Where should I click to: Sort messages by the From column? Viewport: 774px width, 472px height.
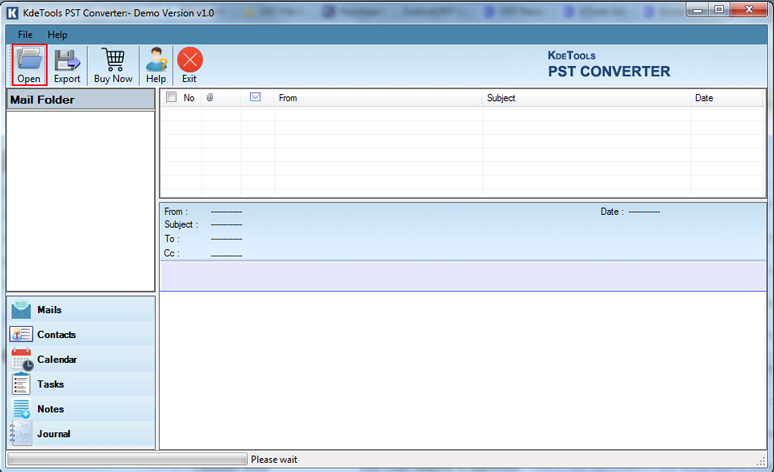(x=378, y=98)
